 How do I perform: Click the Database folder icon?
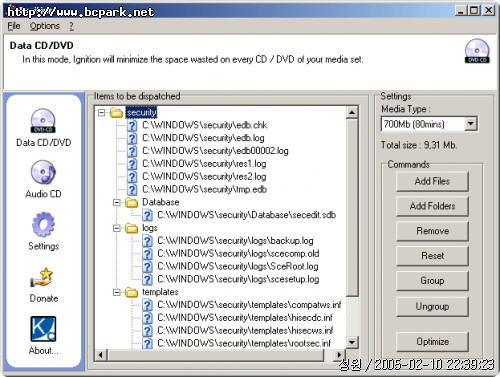(131, 202)
